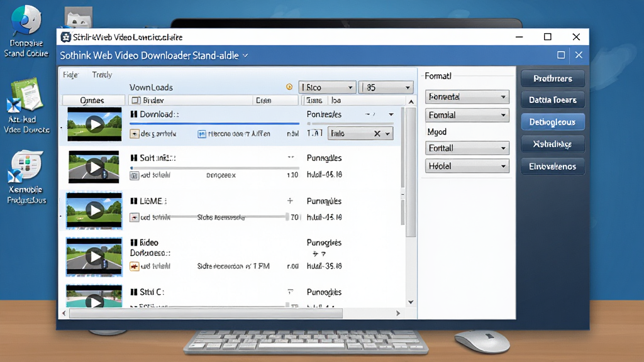Play the video thumbnail in Rideo Dorkoees row
Viewport: 644px width, 362px height.
coord(94,256)
